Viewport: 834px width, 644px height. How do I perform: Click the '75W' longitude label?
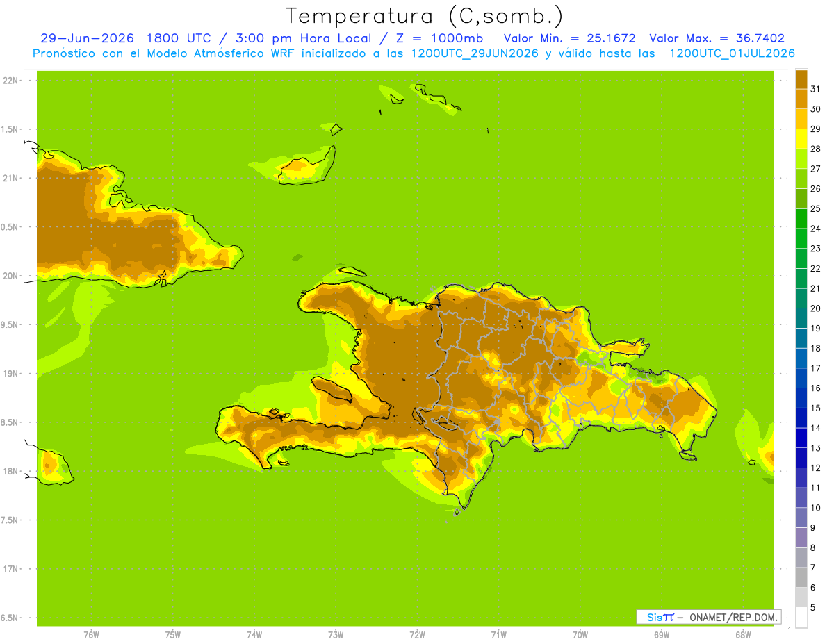pyautogui.click(x=173, y=635)
